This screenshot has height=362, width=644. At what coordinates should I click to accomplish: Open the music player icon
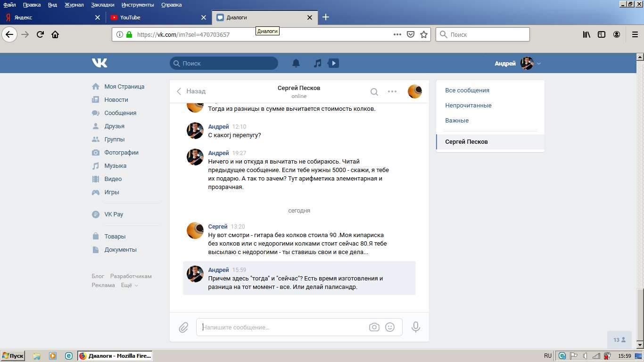click(318, 63)
